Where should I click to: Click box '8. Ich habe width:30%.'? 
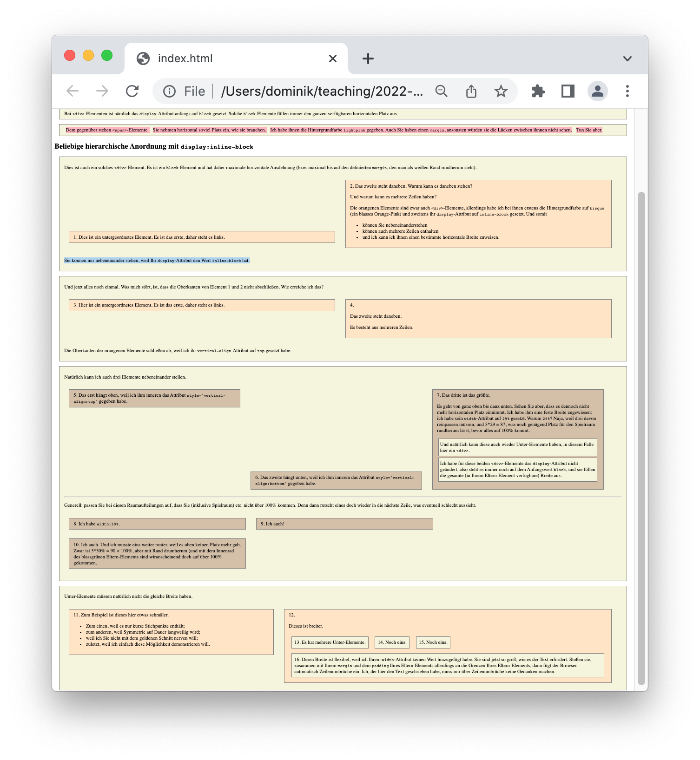click(x=157, y=524)
